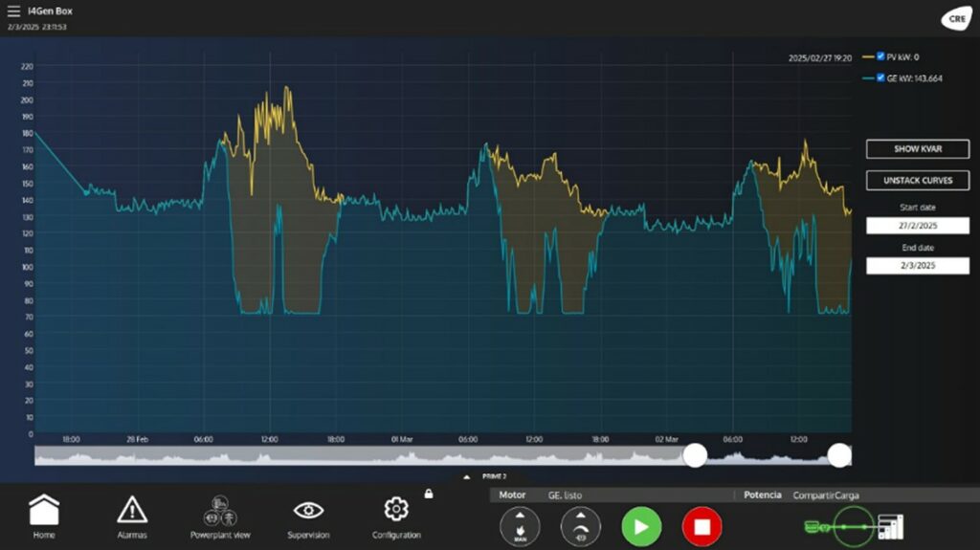This screenshot has height=550, width=980.
Task: Open the Alarmas warning panel
Action: click(x=132, y=517)
